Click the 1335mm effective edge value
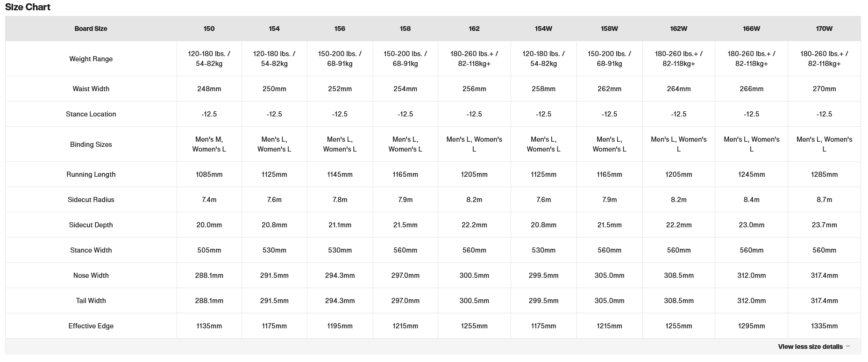Image resolution: width=868 pixels, height=362 pixels. tap(824, 326)
